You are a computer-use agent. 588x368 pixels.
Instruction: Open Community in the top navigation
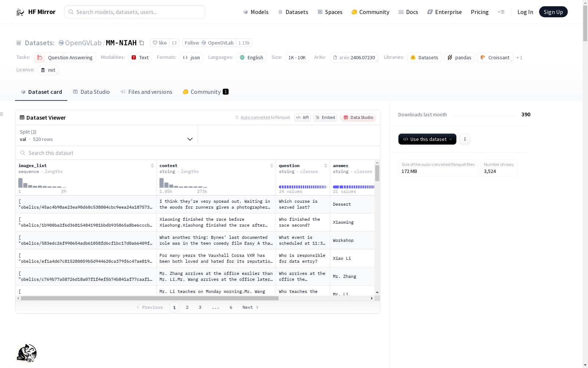(370, 12)
